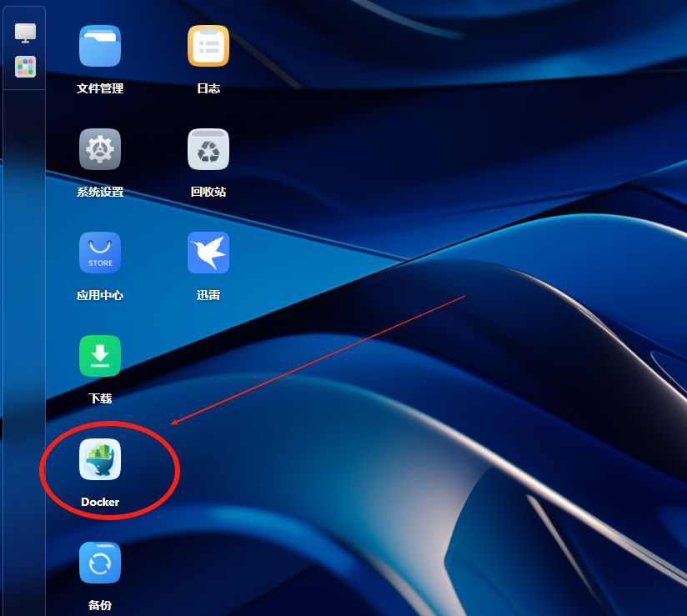Screen dimensions: 687x616
Task: Select the 日志 label text
Action: click(208, 88)
